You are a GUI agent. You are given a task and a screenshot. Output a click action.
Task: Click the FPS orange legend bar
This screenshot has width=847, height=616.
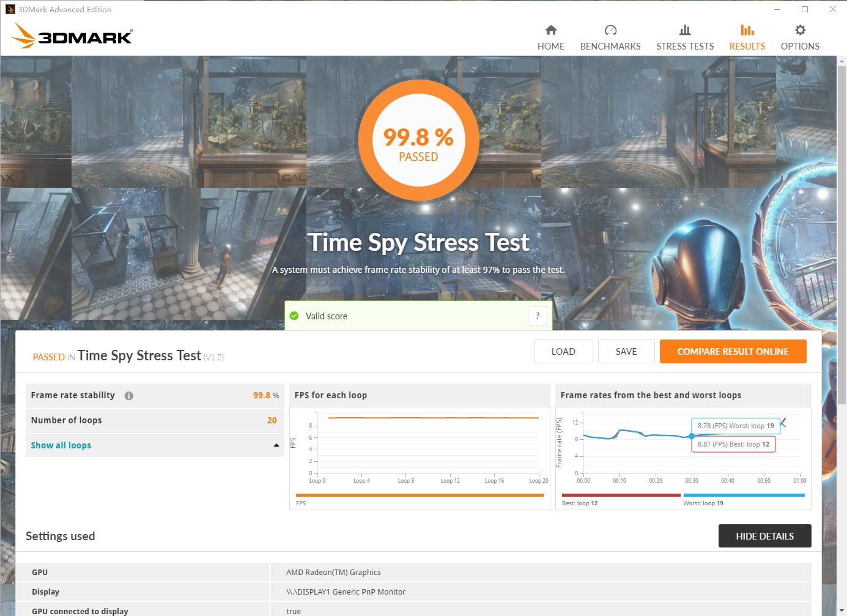coord(420,495)
